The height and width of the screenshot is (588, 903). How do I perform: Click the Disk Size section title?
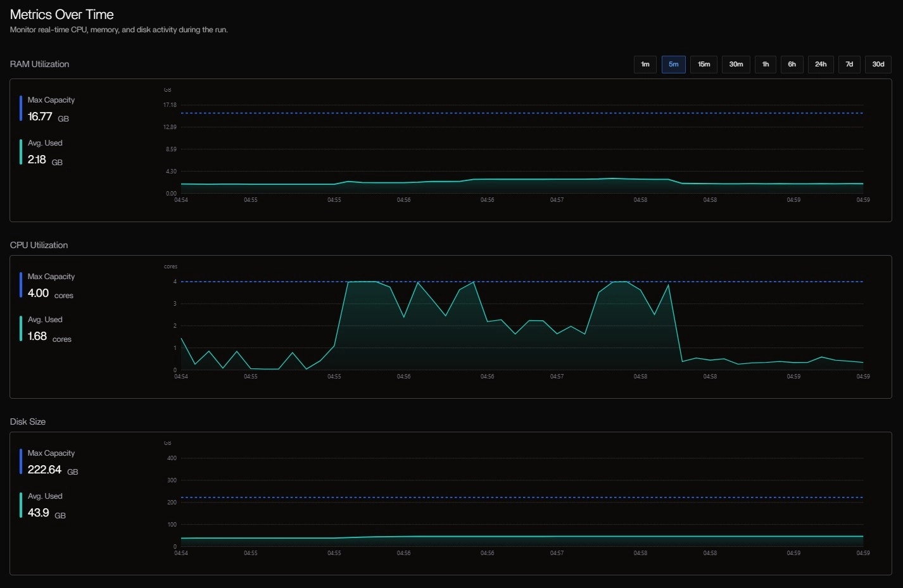point(27,421)
